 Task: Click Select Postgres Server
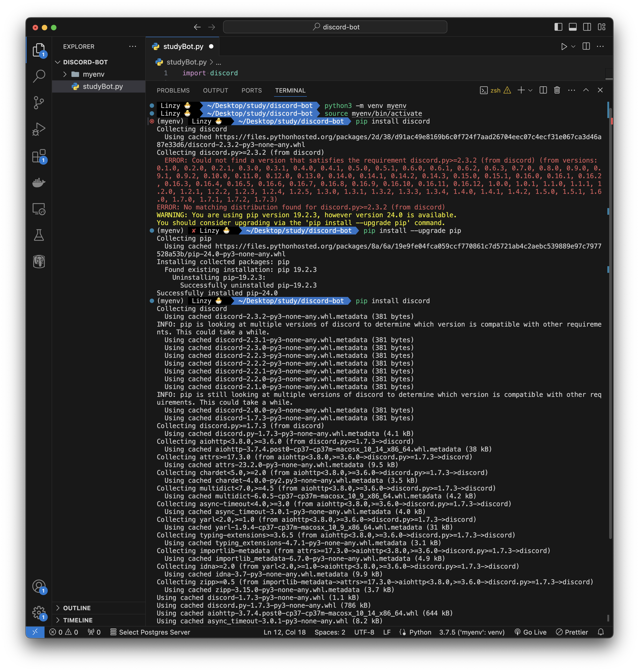click(150, 632)
